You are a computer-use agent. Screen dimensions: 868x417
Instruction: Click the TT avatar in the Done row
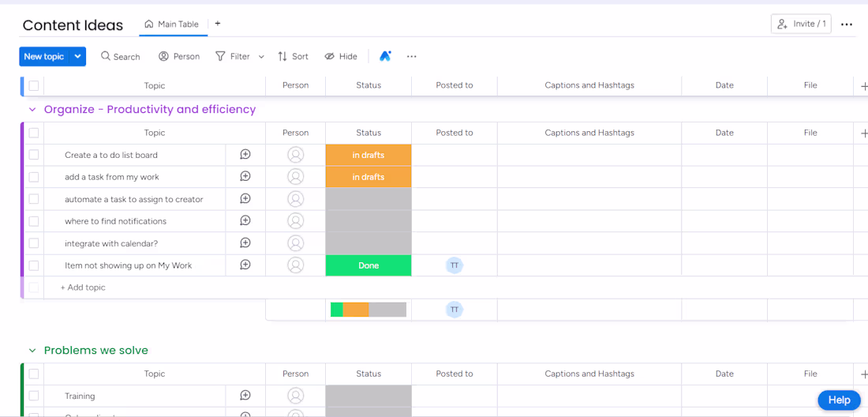point(455,265)
